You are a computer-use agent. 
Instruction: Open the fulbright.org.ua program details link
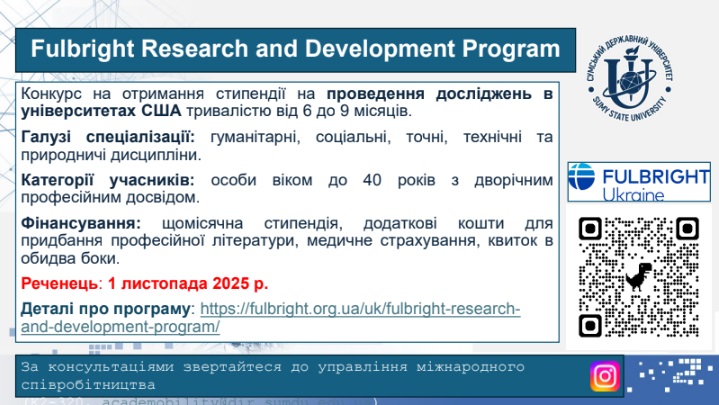coord(271,317)
